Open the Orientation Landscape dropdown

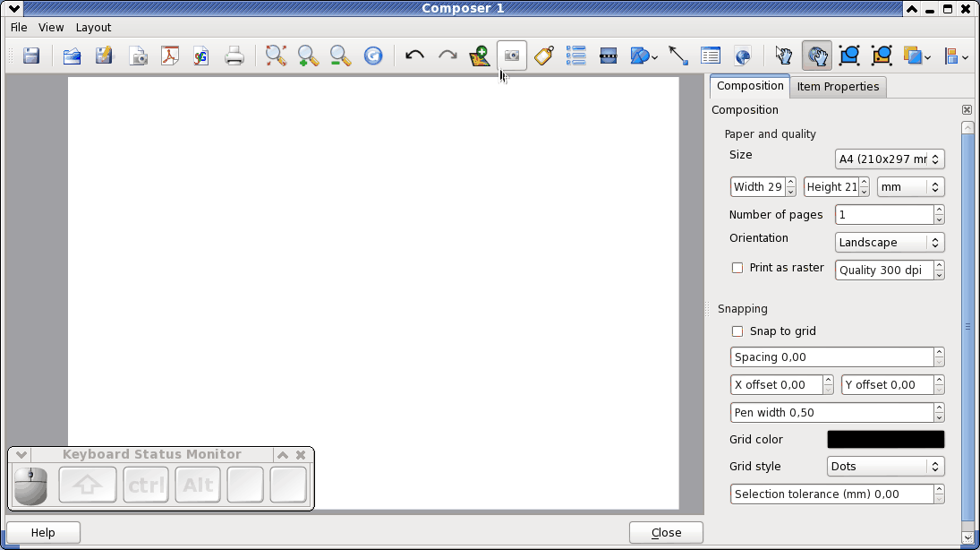point(890,243)
